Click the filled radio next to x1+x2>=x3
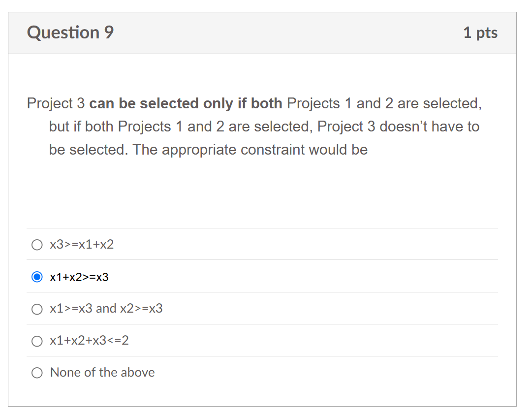 point(37,276)
